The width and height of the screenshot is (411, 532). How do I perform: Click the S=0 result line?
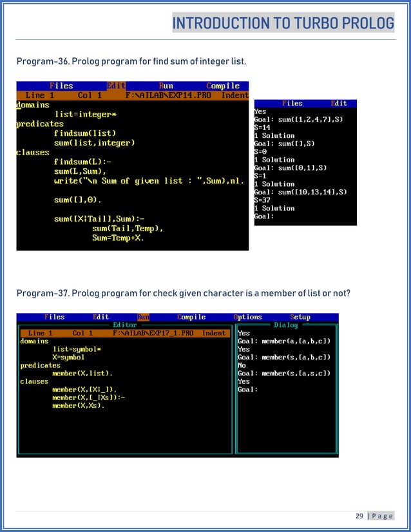pos(260,151)
